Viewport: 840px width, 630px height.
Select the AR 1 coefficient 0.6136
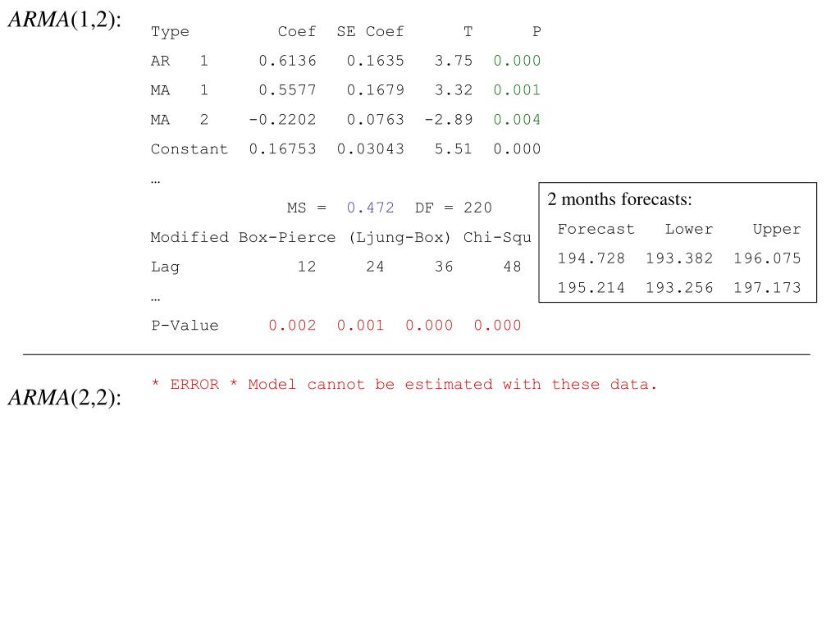point(288,61)
